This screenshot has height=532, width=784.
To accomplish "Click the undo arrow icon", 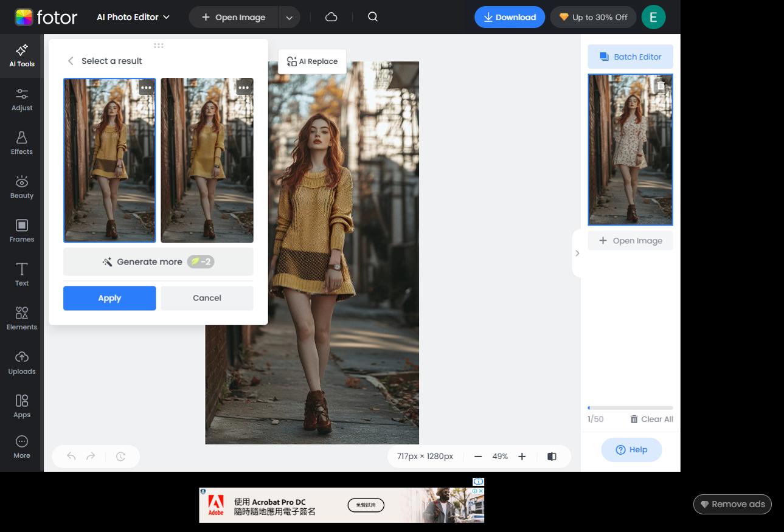I will (x=70, y=456).
